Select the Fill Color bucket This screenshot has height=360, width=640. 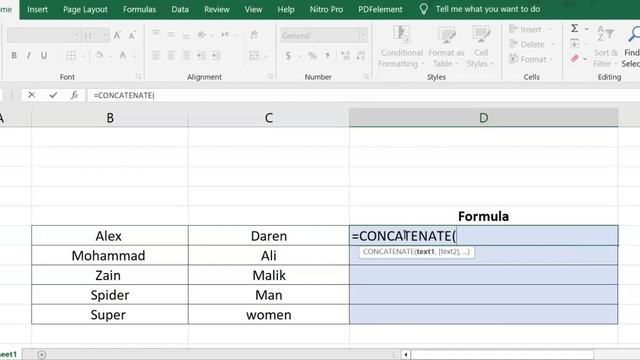pyautogui.click(x=99, y=55)
